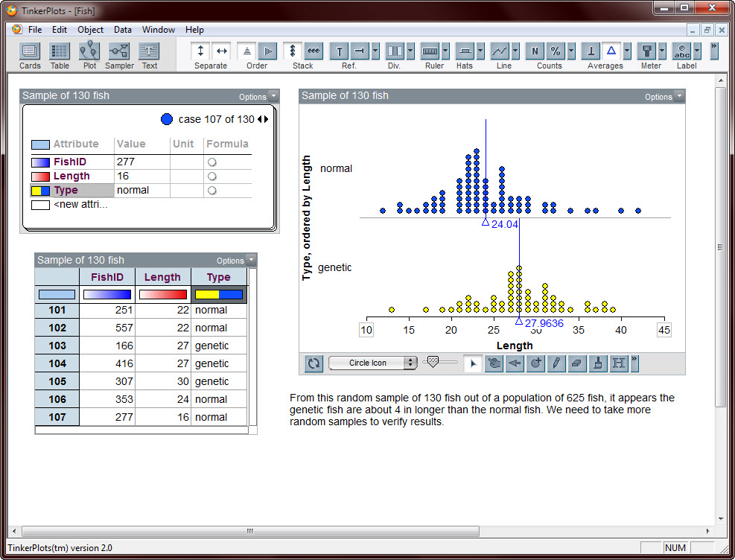Open the Div. options dropdown arrow
Image resolution: width=735 pixels, height=560 pixels.
point(410,51)
